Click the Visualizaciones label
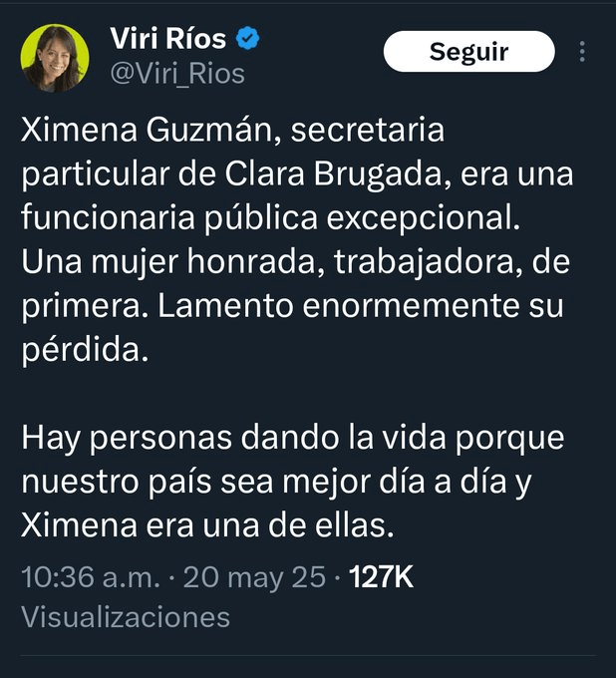Screen dimensions: 616x678 (126, 617)
